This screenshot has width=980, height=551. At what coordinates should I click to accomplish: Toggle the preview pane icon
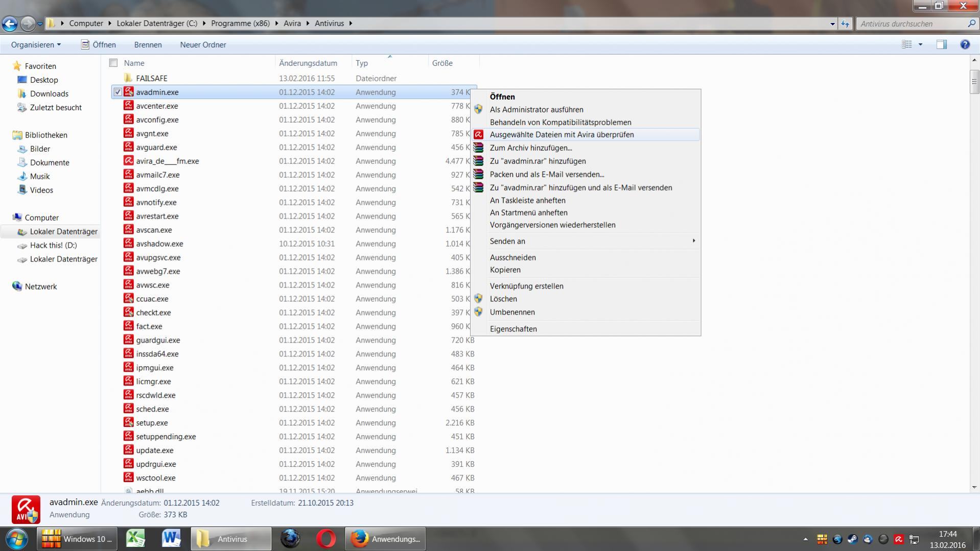click(x=941, y=44)
